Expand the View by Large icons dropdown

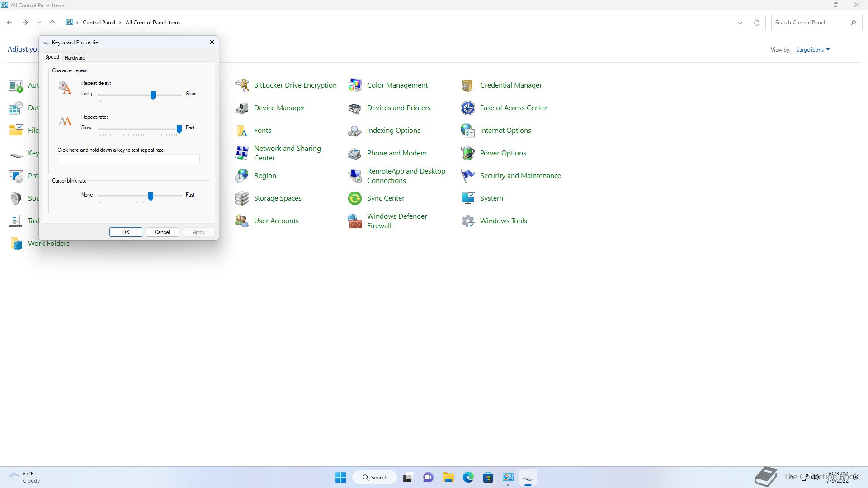[813, 50]
